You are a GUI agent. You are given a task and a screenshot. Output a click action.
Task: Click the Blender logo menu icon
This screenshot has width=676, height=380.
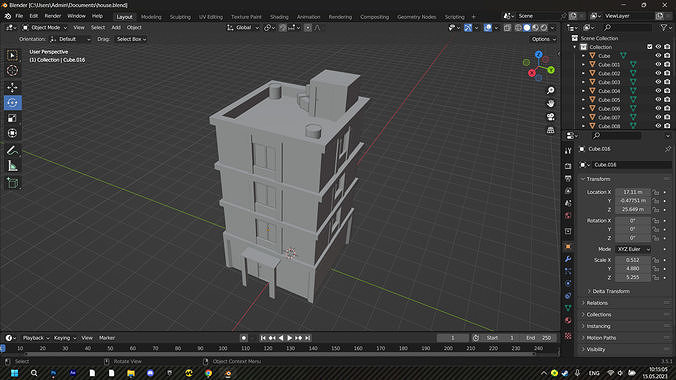click(x=8, y=16)
